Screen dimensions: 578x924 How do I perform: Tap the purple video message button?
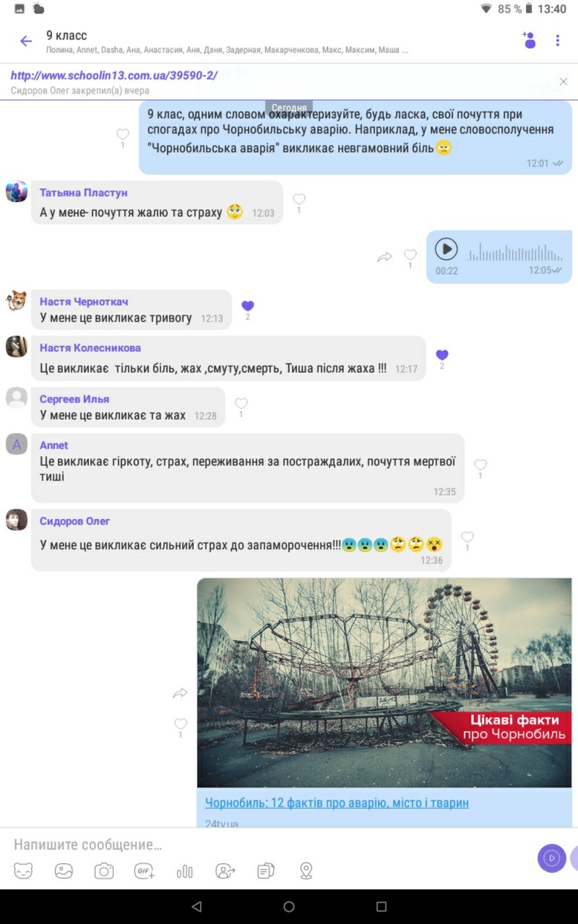[x=552, y=858]
